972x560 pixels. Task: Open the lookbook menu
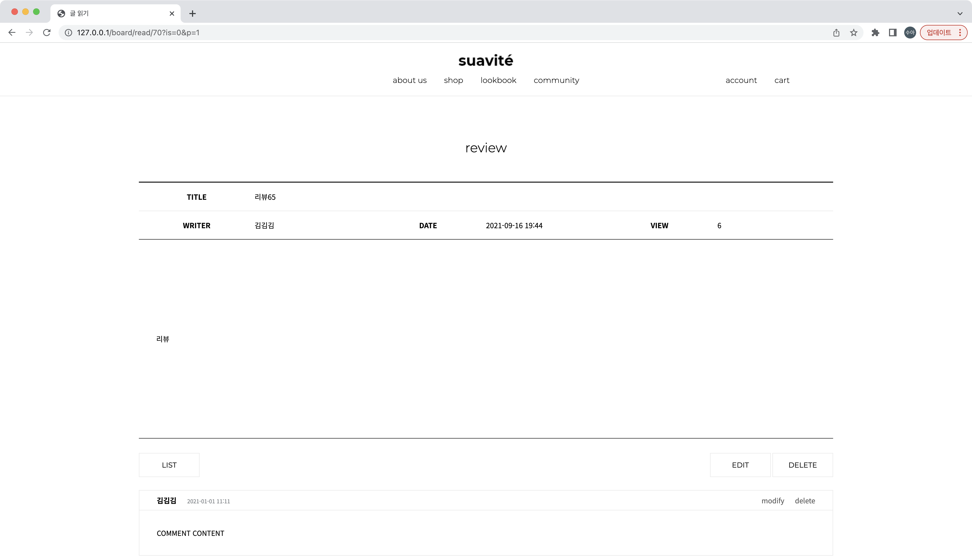[498, 81]
